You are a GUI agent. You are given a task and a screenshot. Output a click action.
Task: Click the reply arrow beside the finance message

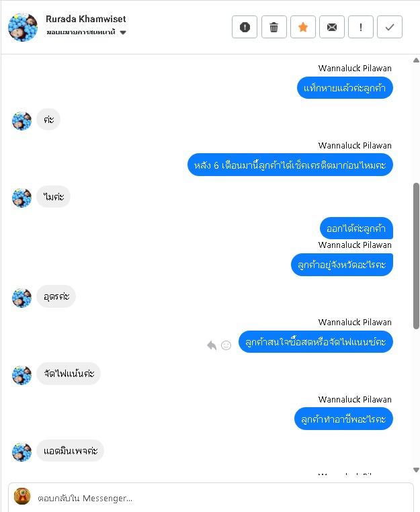pyautogui.click(x=212, y=345)
